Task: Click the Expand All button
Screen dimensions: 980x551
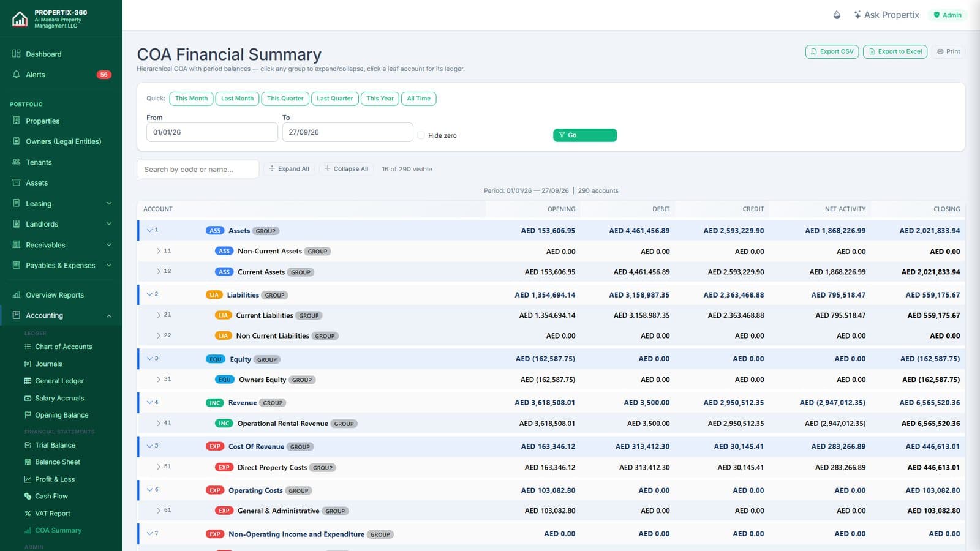Action: coord(289,169)
